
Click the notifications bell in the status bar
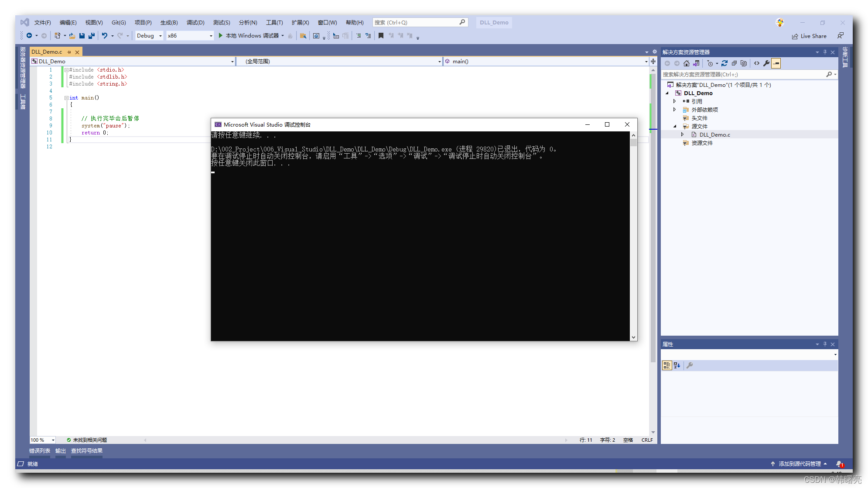839,464
